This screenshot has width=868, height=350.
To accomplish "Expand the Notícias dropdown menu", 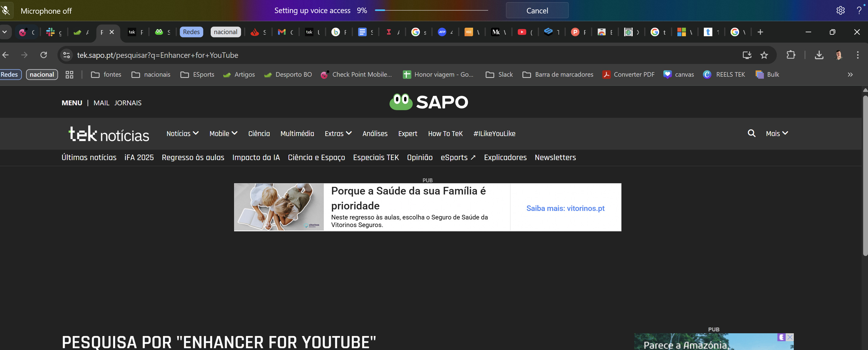I will click(182, 134).
